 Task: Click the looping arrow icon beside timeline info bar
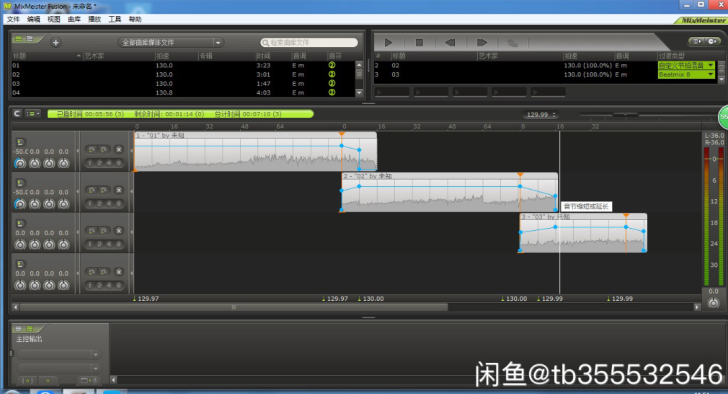[x=17, y=113]
